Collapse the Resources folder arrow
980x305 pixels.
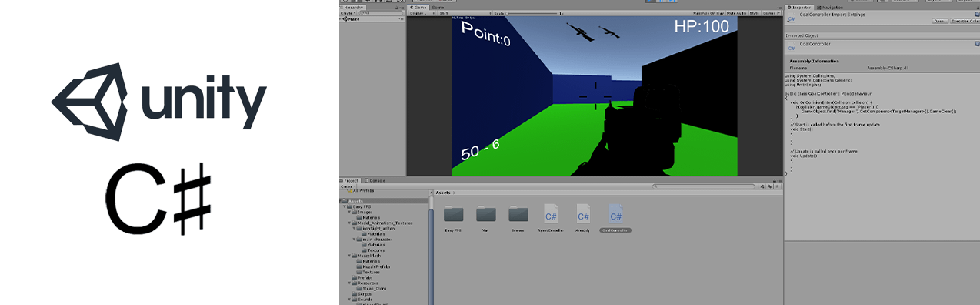pyautogui.click(x=348, y=283)
